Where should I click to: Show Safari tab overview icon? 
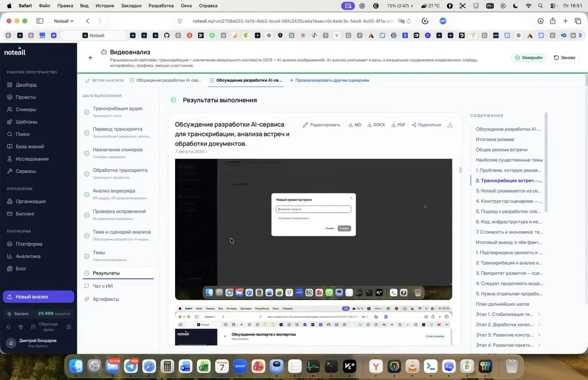tap(578, 21)
